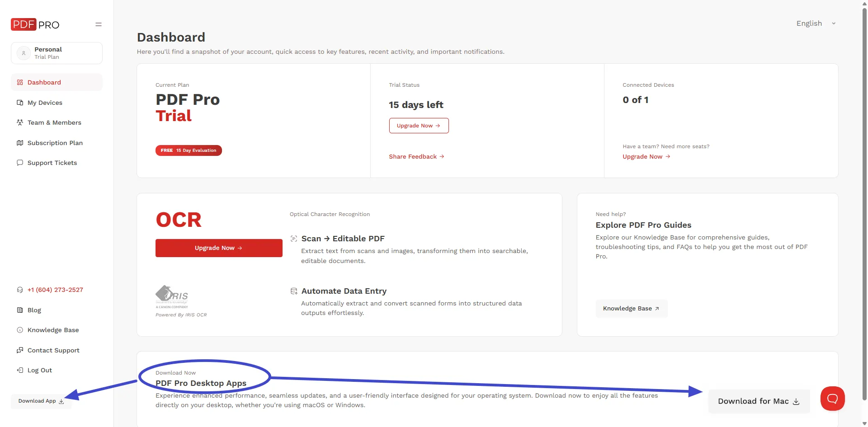Open Knowledge Base link in the sidebar
Viewport: 868px width, 427px height.
click(x=53, y=330)
